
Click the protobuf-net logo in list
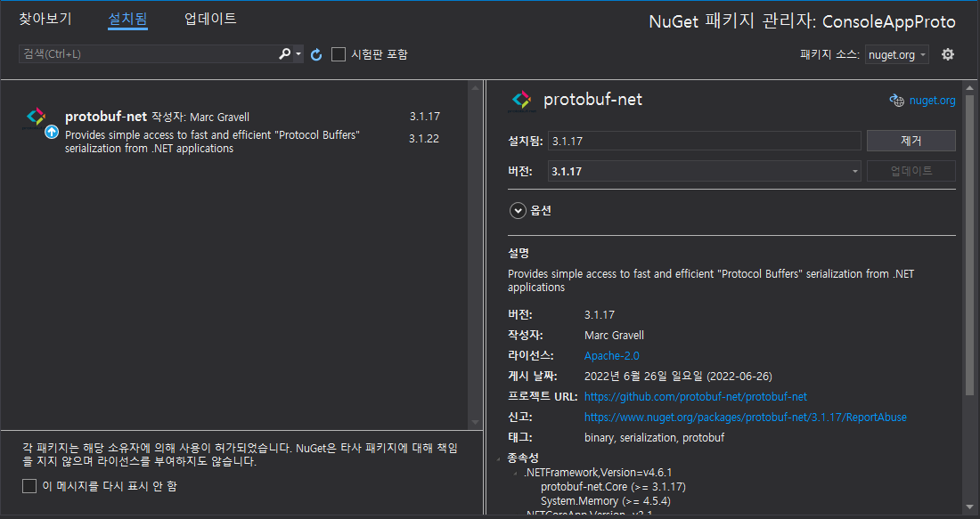pos(36,117)
